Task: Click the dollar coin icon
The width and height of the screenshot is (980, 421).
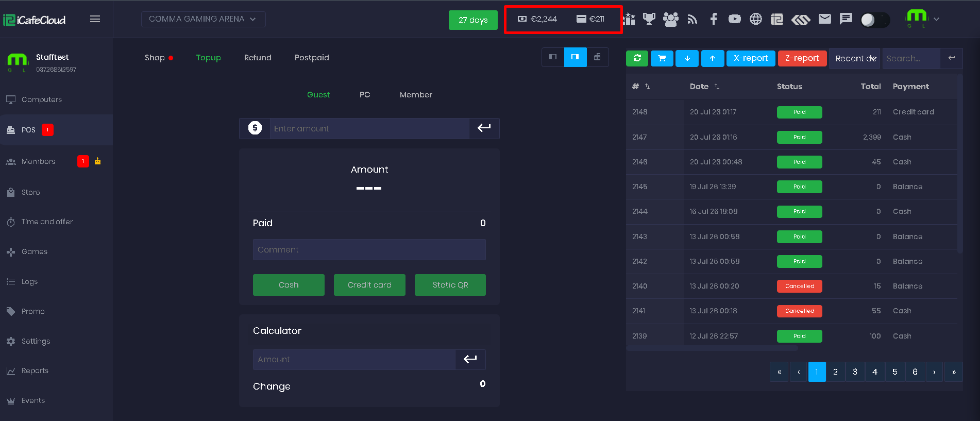Action: click(255, 128)
